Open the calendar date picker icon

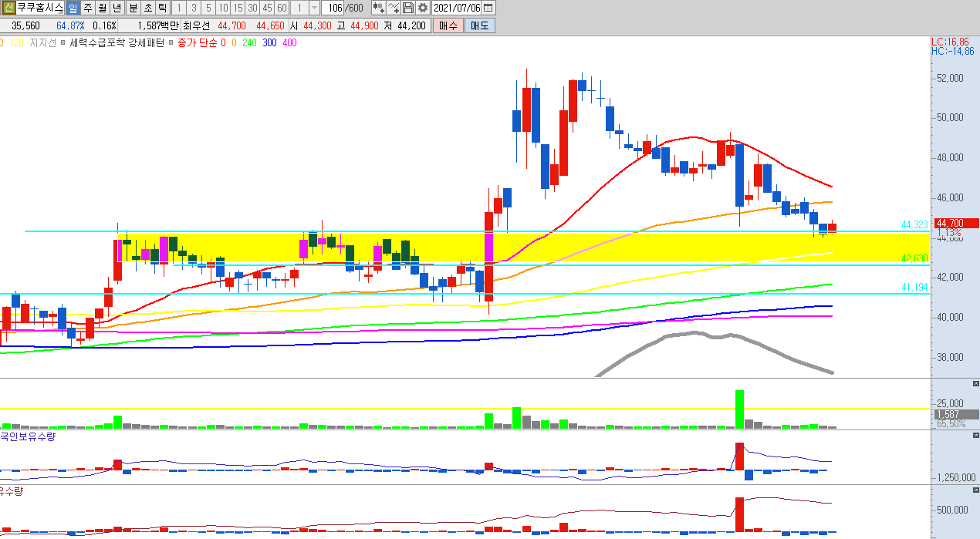pos(488,8)
